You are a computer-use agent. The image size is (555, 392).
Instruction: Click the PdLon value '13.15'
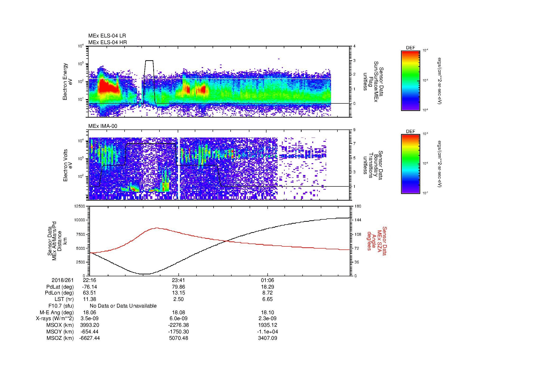179,293
